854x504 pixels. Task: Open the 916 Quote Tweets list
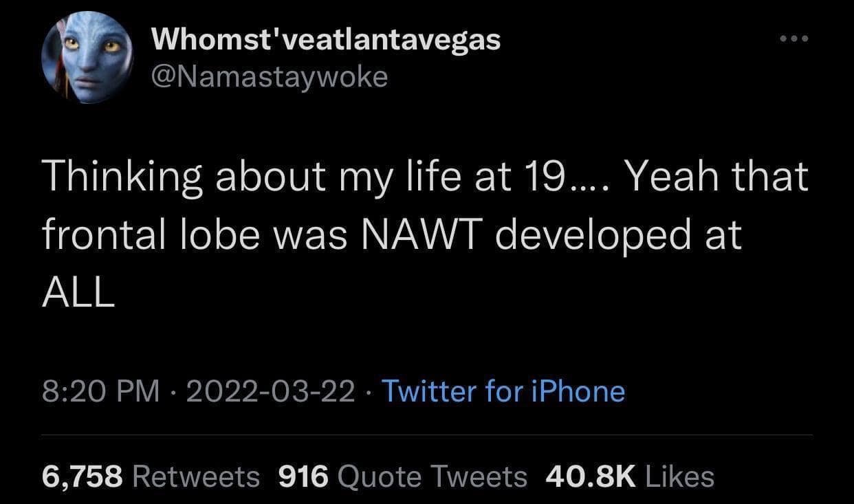click(402, 476)
